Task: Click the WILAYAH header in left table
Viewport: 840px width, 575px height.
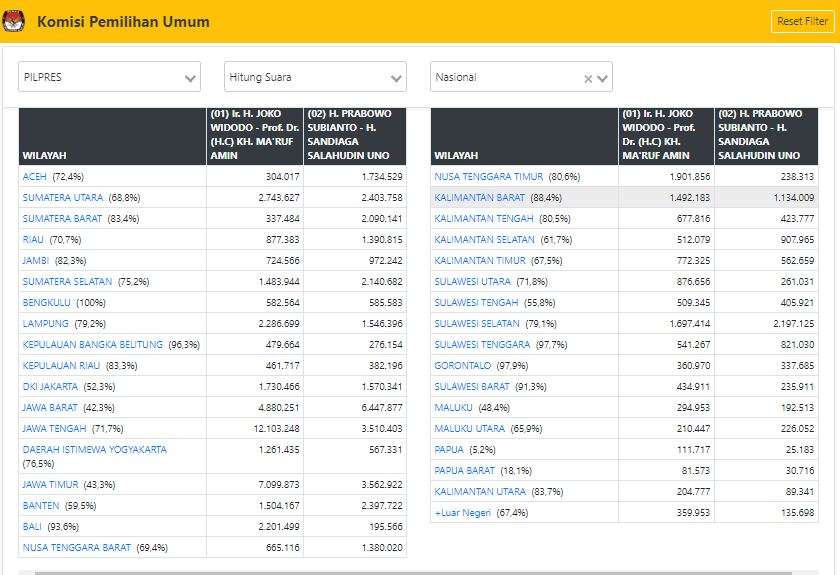Action: tap(45, 156)
